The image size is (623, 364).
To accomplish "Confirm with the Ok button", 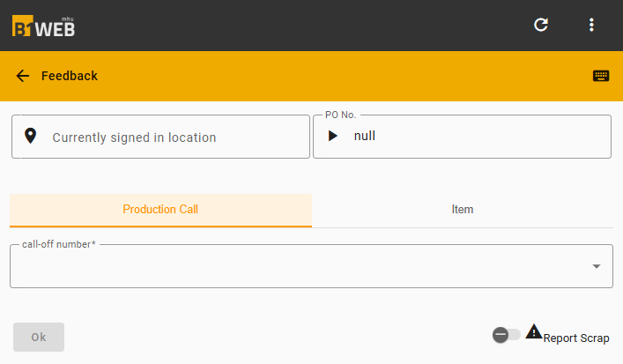I will tap(39, 337).
